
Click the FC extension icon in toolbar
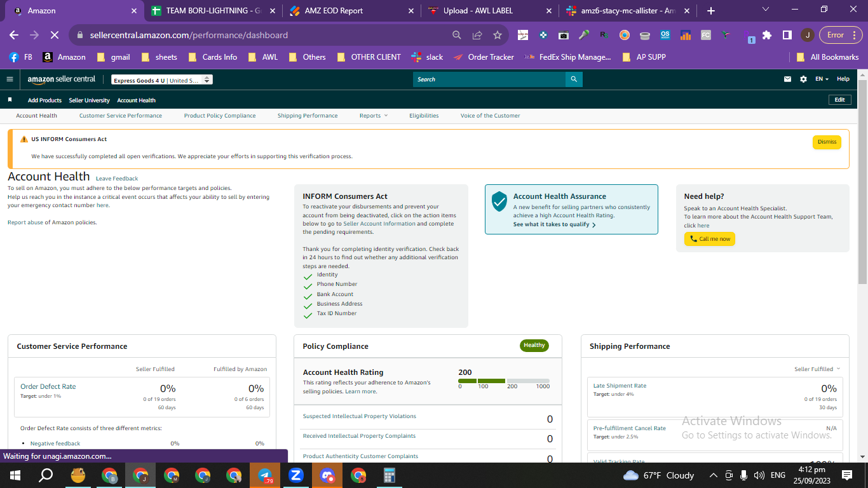pyautogui.click(x=706, y=35)
